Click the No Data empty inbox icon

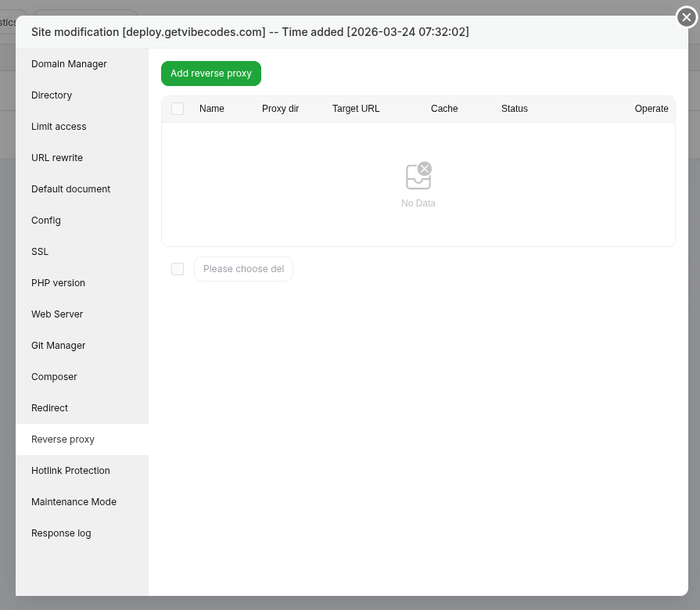(418, 177)
